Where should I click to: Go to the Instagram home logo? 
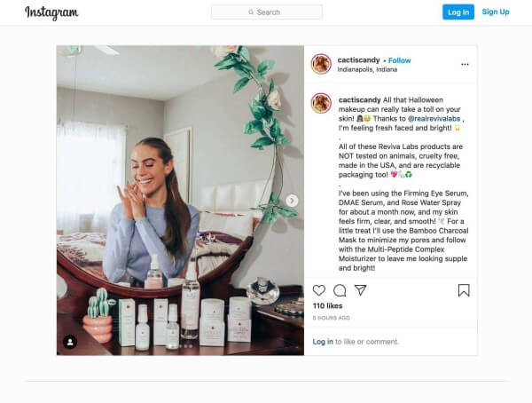[51, 12]
